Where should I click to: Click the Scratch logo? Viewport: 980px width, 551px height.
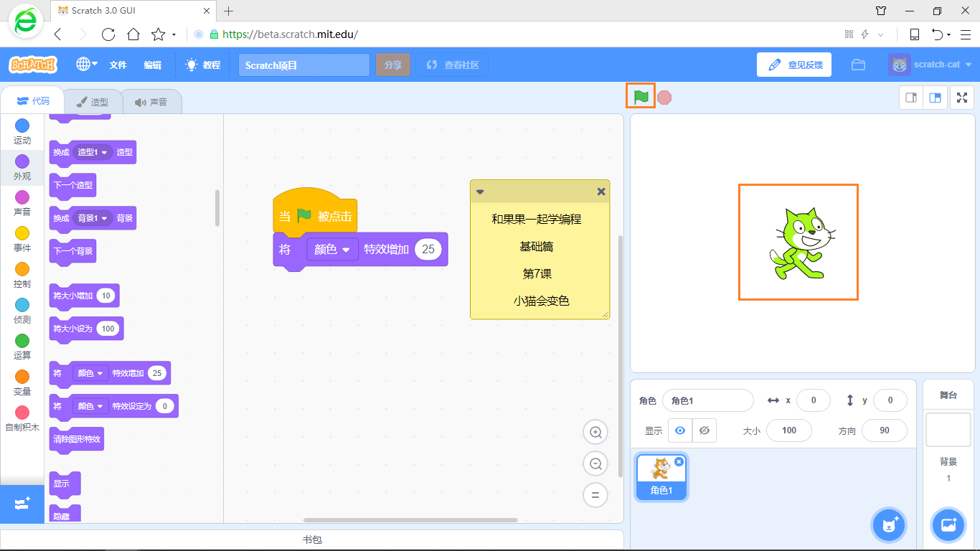33,65
